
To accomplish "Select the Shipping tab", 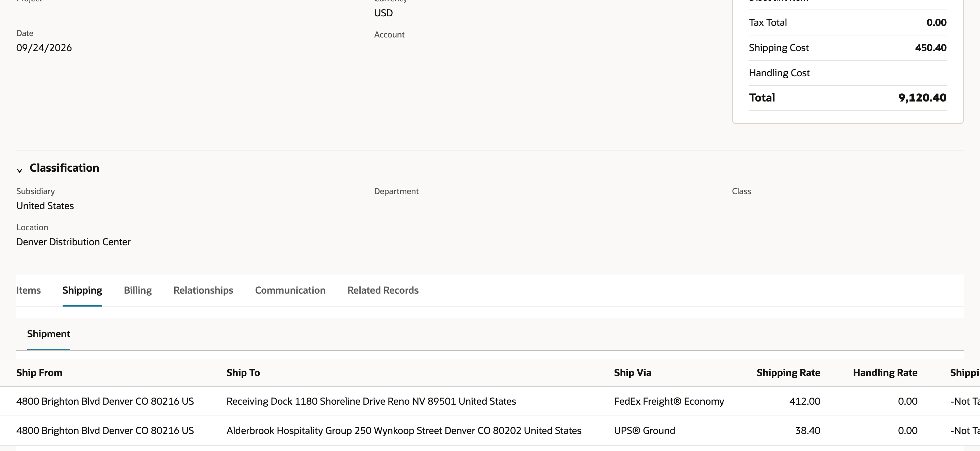I will coord(82,290).
